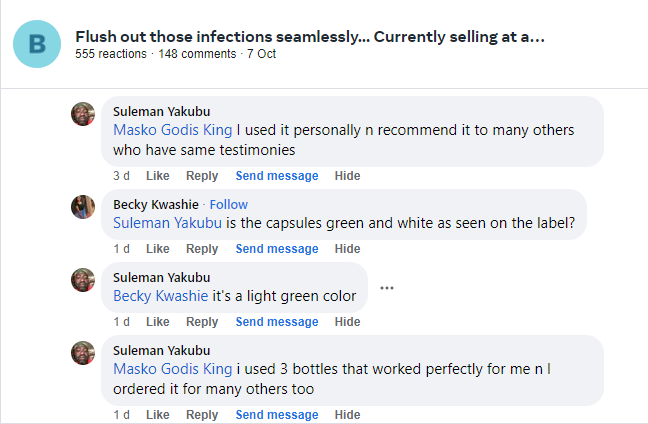Open Suleman Yakubu's avatar on first comment
Image resolution: width=648 pixels, height=424 pixels.
point(83,114)
